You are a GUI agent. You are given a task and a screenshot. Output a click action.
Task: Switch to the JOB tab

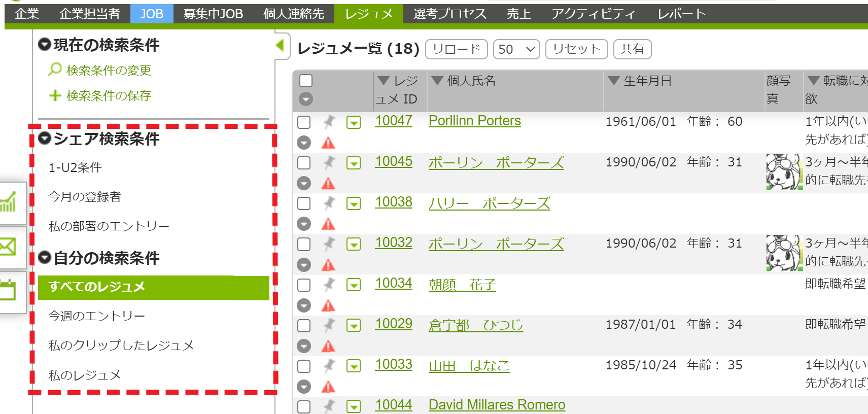coord(152,14)
